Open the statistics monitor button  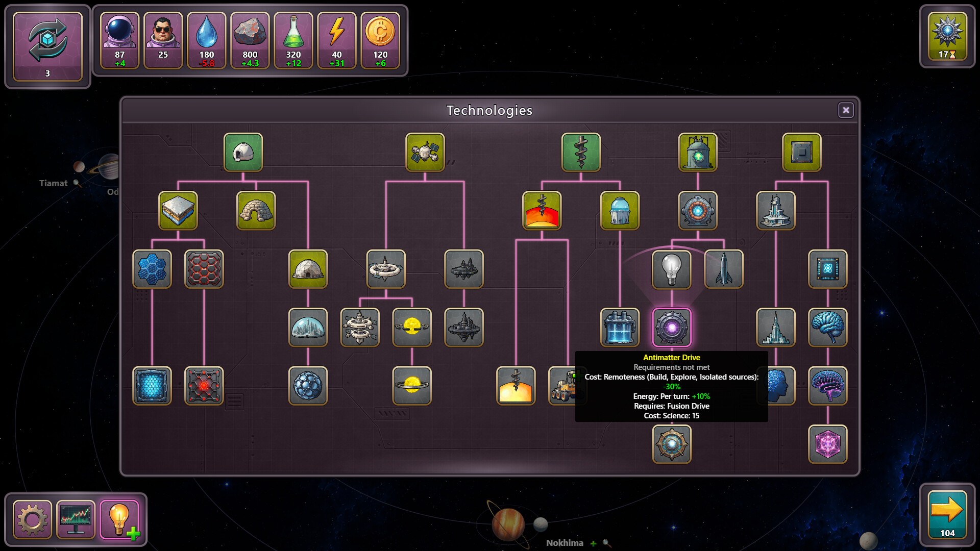(76, 520)
